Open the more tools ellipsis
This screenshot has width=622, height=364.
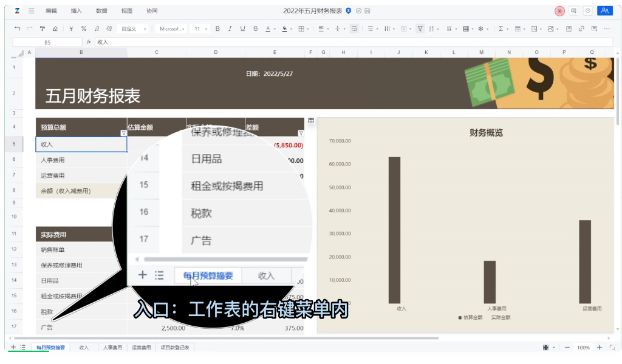607,29
